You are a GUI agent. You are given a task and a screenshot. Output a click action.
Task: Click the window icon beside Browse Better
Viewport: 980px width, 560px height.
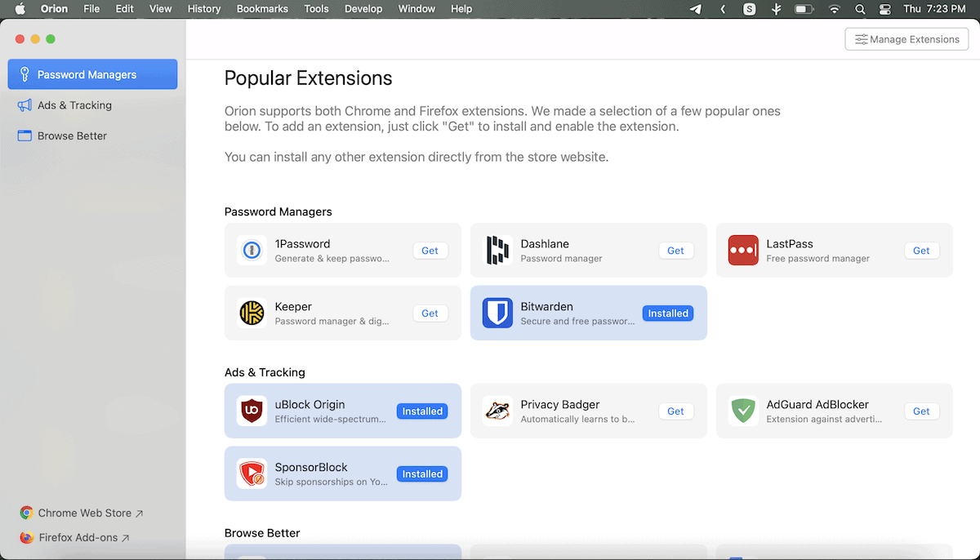coord(24,136)
